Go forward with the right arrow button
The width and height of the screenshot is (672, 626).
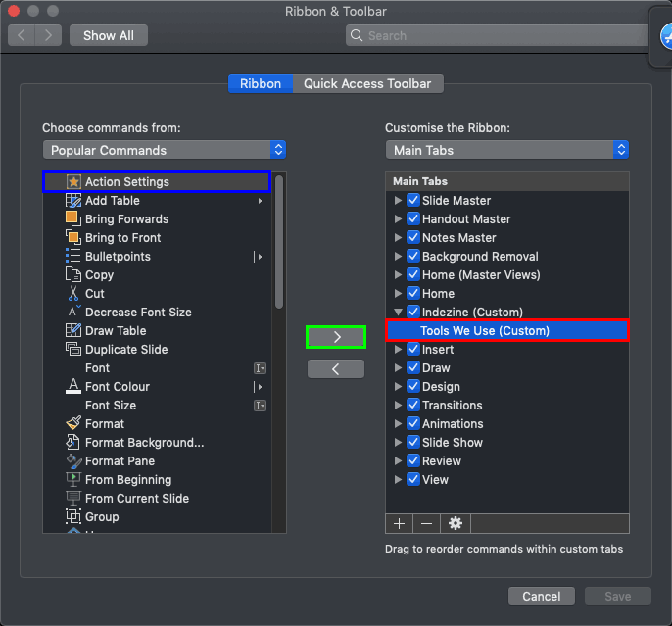point(48,35)
